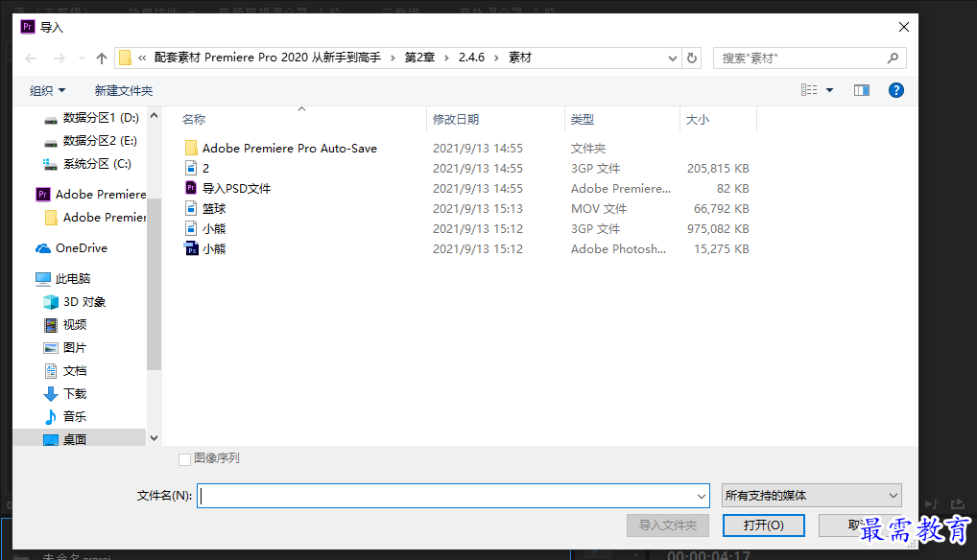Select 导入PSD文件 project file
Screen dimensions: 977x560
tap(237, 189)
